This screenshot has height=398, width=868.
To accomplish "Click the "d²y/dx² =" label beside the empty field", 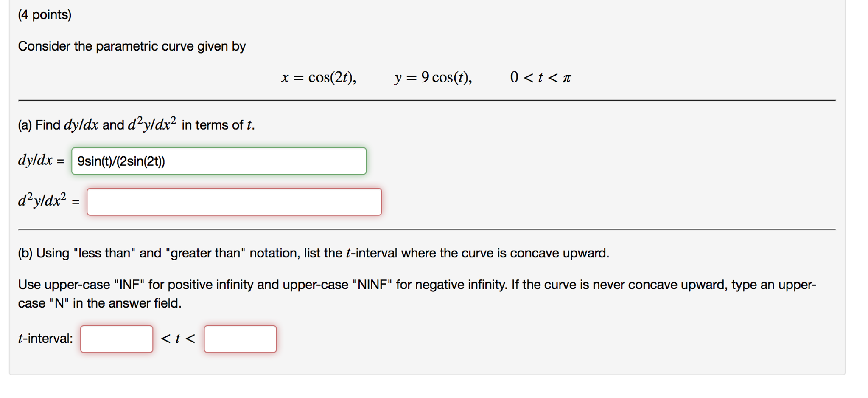I will pos(48,200).
